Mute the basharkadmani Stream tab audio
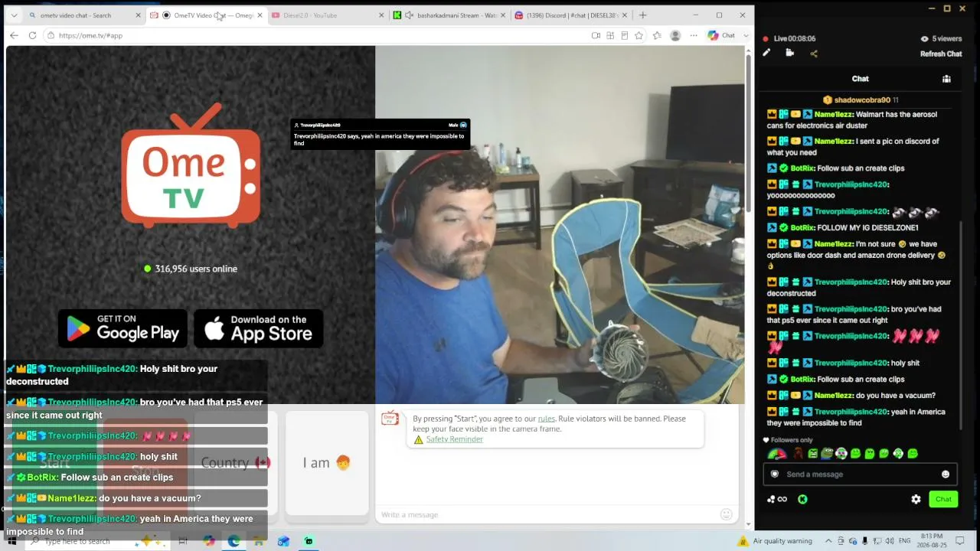This screenshot has width=980, height=551. [x=409, y=15]
